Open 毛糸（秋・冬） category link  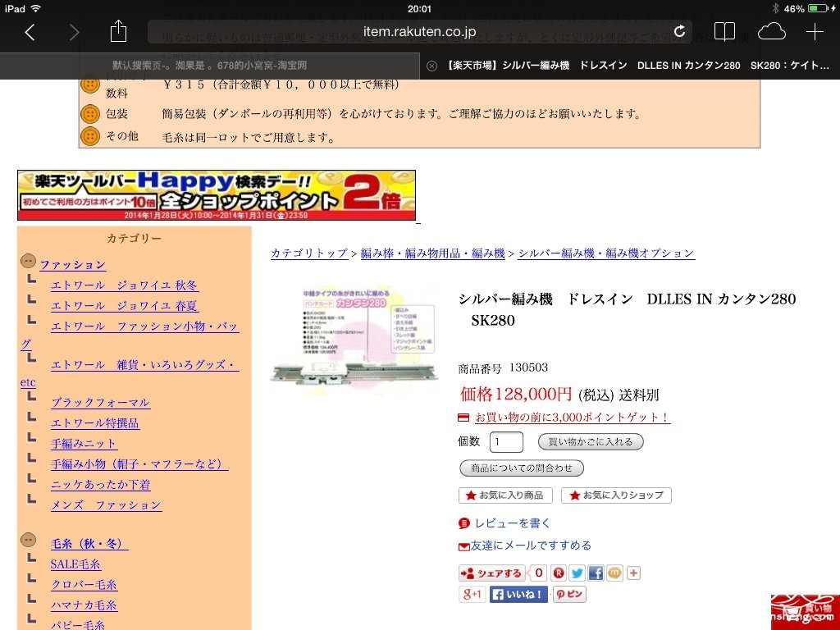(89, 544)
